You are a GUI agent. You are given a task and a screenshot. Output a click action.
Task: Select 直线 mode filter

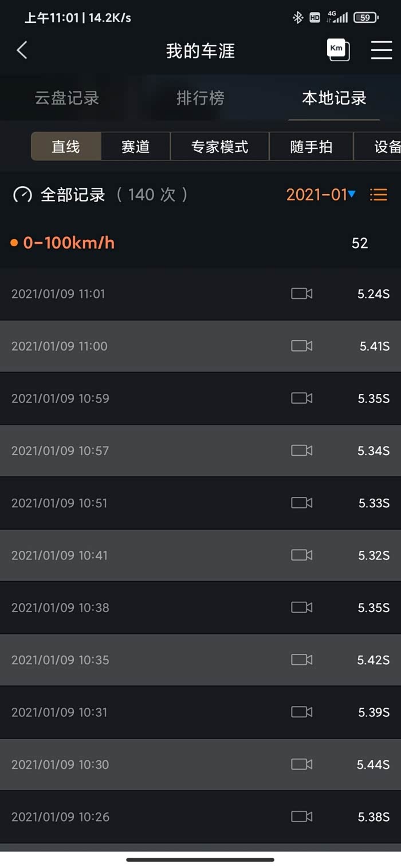point(66,147)
